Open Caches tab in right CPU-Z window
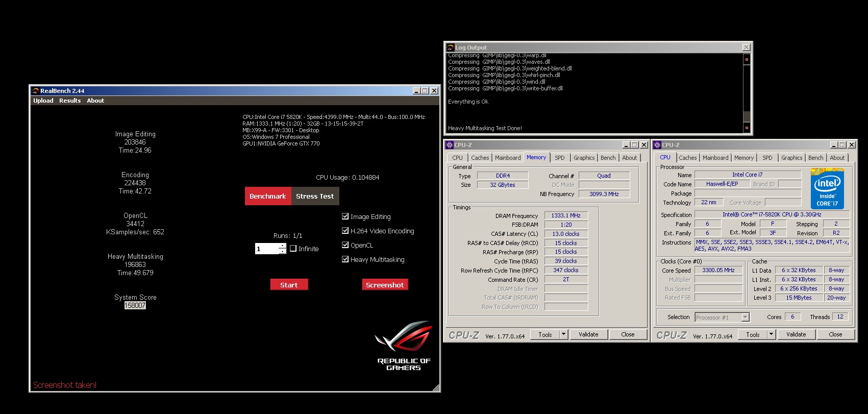Image resolution: width=868 pixels, height=414 pixels. click(x=688, y=158)
